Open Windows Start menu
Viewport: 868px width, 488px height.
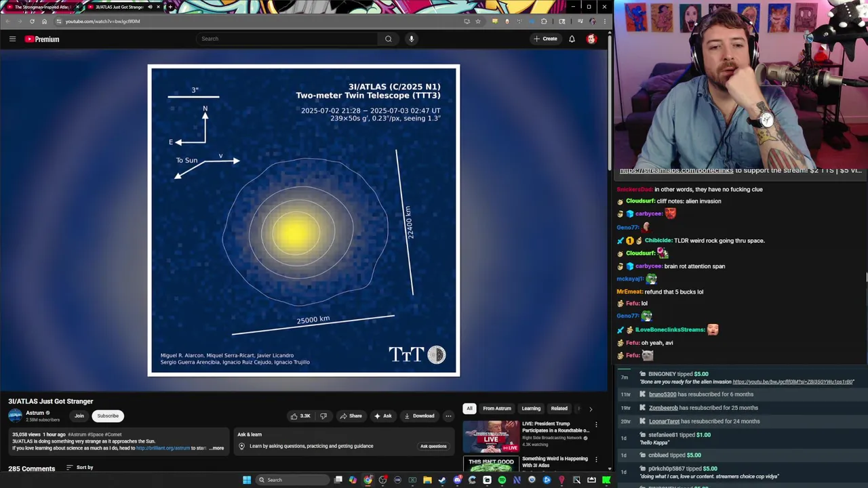click(247, 480)
